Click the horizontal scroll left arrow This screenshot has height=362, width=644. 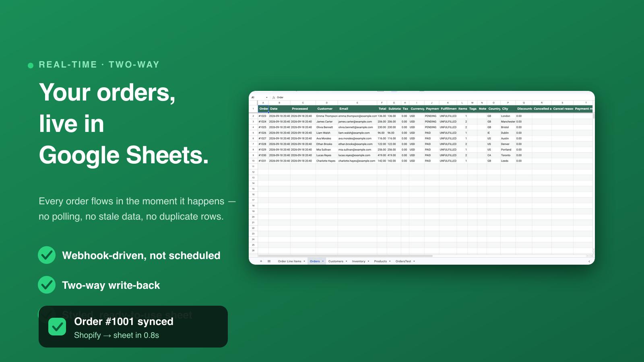tap(587, 256)
